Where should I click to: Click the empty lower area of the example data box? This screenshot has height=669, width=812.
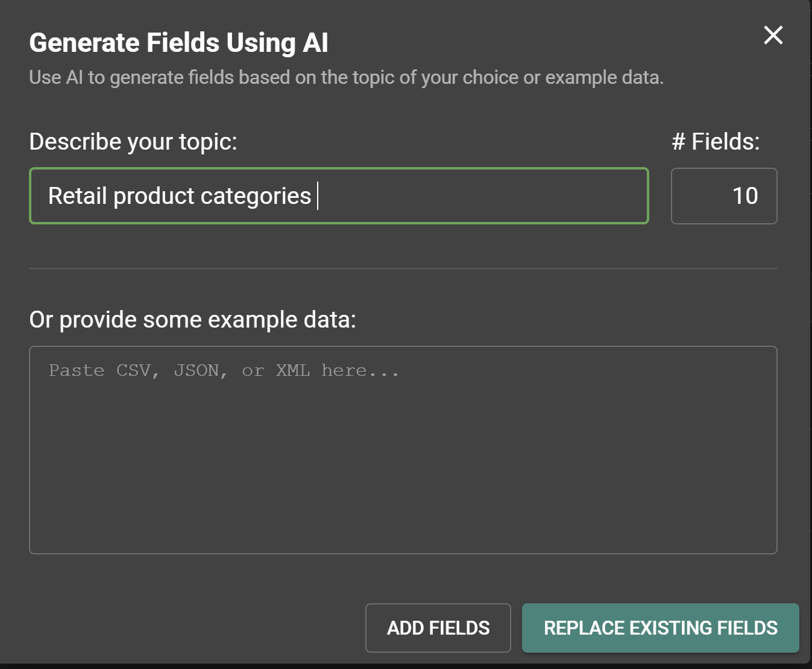pyautogui.click(x=403, y=507)
